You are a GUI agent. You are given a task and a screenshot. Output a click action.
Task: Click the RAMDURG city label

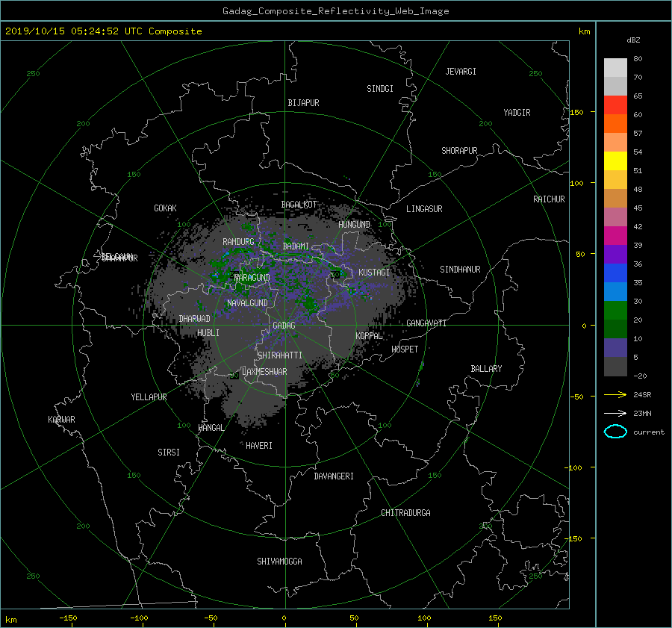(238, 242)
